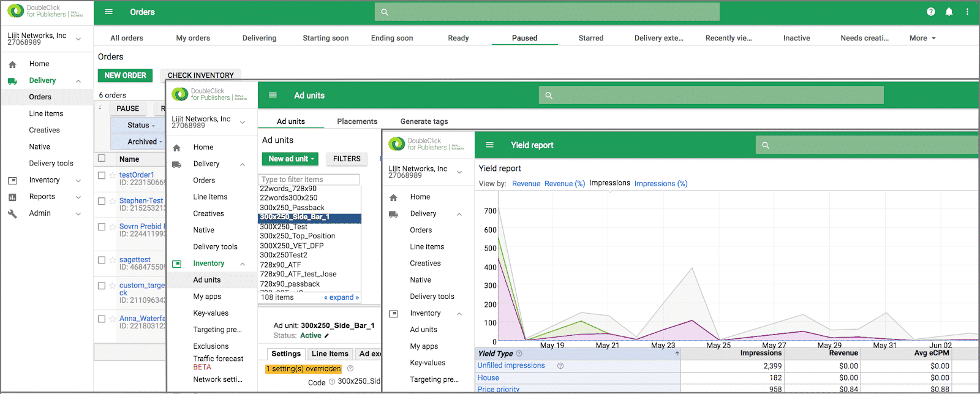Open Line Items tab of ad unit

[330, 354]
